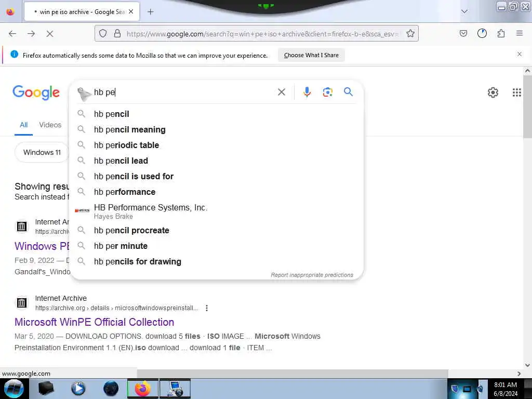Choose suggestion 'hb pencil is used for'
The width and height of the screenshot is (532, 399).
click(x=217, y=177)
